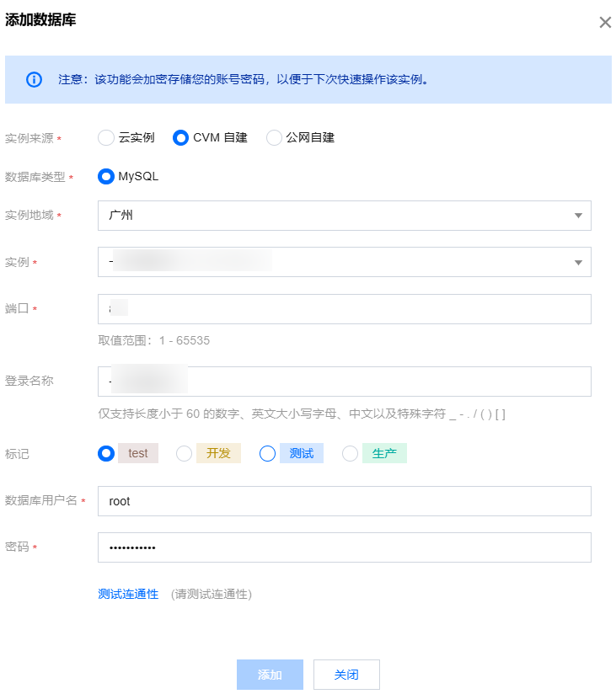Choose MySQL database type radio
The height and width of the screenshot is (694, 616).
click(106, 177)
